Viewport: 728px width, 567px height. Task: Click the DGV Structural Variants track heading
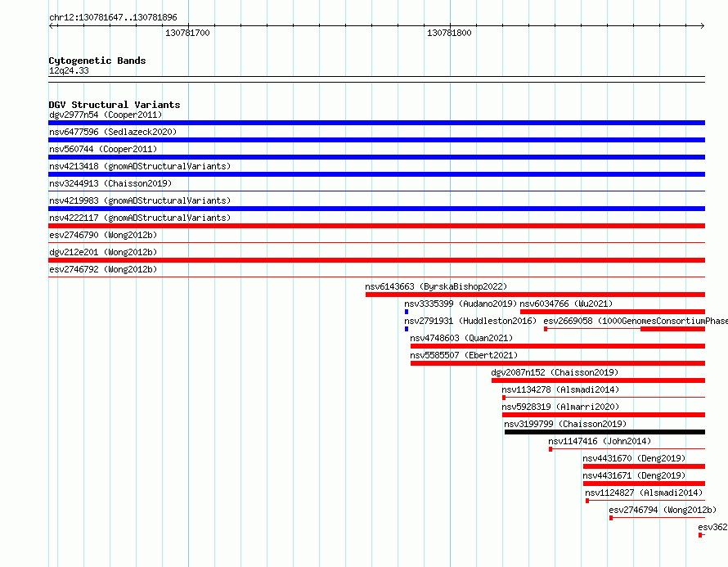[115, 105]
